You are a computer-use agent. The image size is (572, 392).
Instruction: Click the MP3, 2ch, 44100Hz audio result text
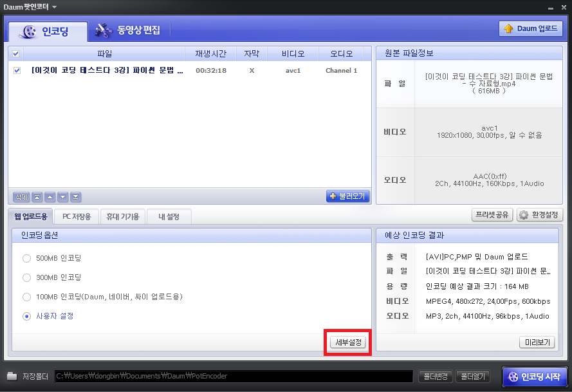click(x=487, y=316)
